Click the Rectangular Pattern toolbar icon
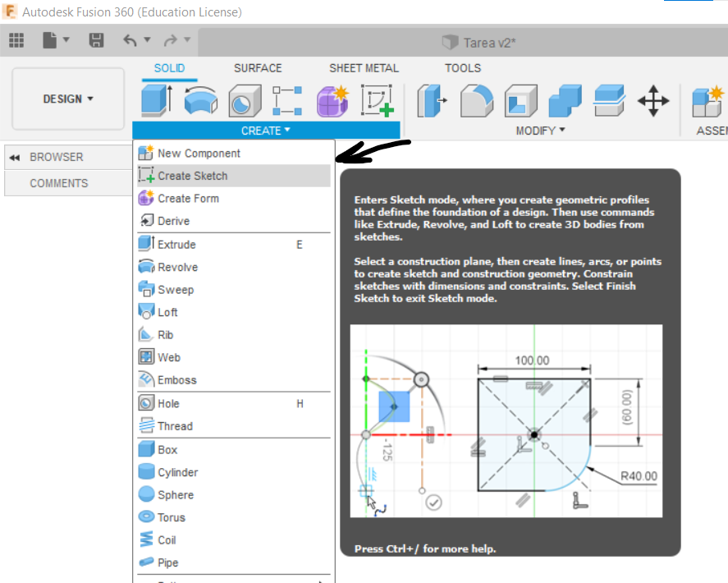The width and height of the screenshot is (728, 583). (287, 100)
